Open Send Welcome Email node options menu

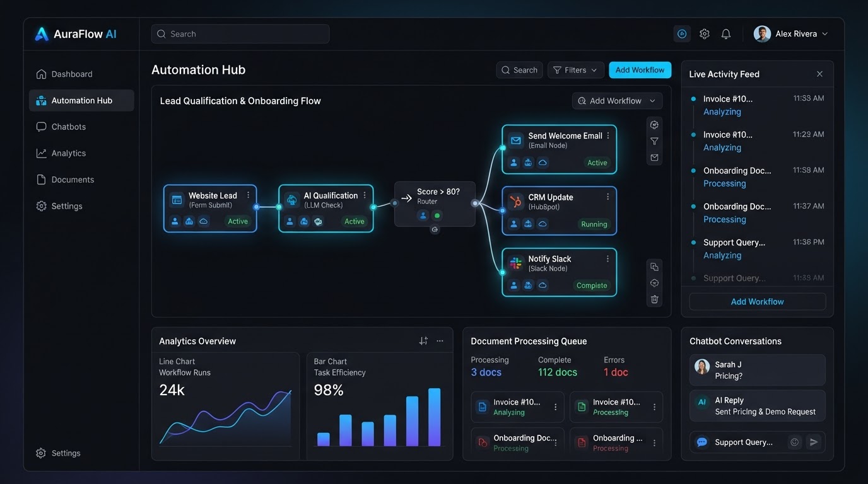(x=608, y=135)
